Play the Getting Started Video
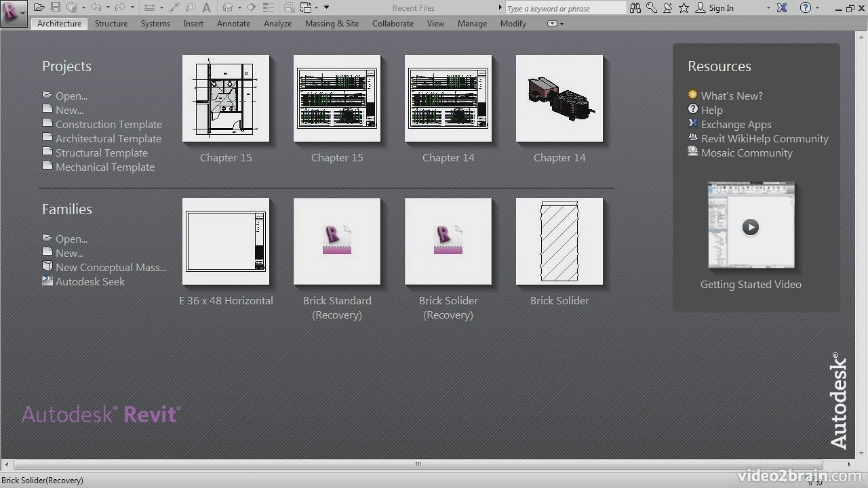This screenshot has width=868, height=488. pyautogui.click(x=750, y=226)
